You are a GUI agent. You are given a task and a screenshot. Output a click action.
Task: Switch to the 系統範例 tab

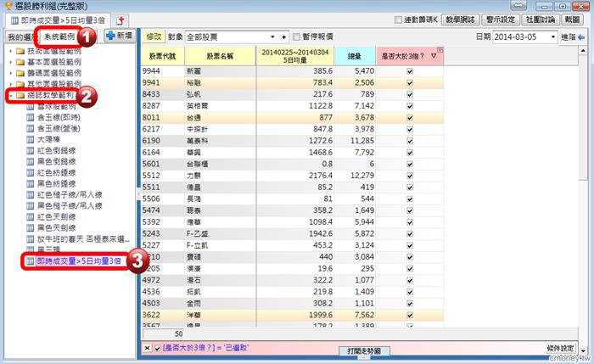pyautogui.click(x=60, y=36)
